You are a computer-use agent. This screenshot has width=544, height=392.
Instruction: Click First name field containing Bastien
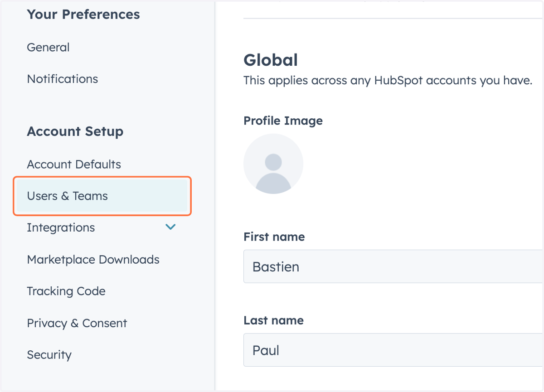click(x=393, y=266)
